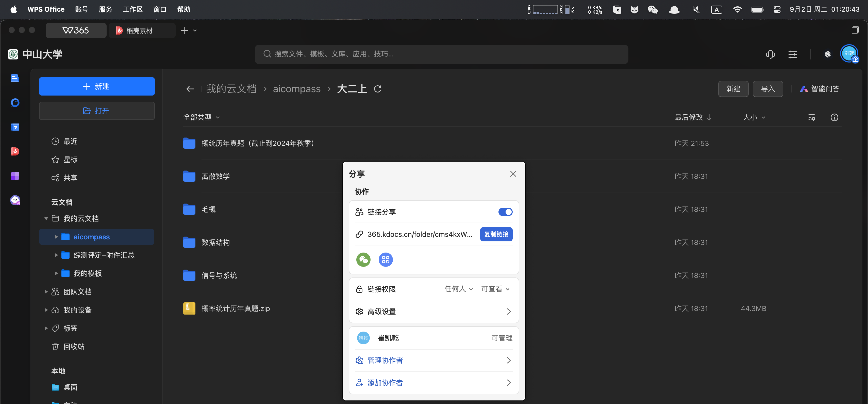Expand the 我的设备 tree node
868x404 pixels.
(x=46, y=310)
